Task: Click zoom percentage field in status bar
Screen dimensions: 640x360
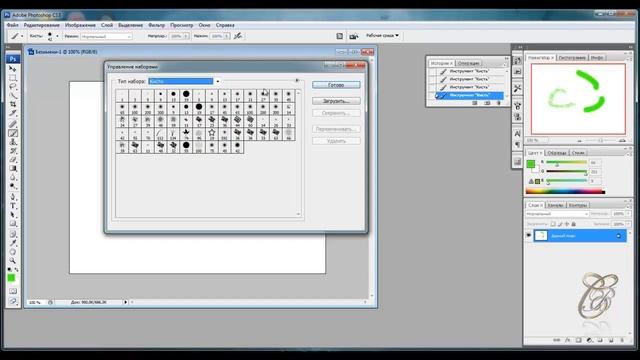Action: coord(36,302)
